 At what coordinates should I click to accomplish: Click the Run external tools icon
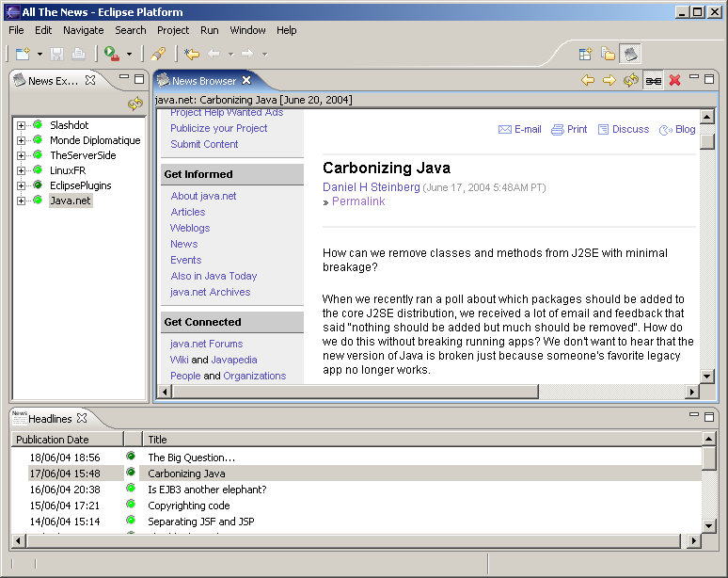(112, 54)
